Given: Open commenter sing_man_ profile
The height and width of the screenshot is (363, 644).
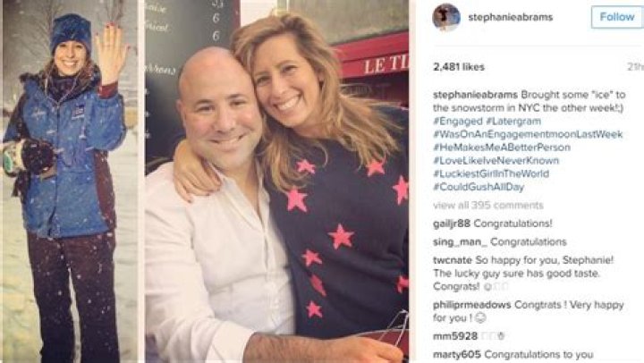Looking at the screenshot, I should pyautogui.click(x=460, y=242).
